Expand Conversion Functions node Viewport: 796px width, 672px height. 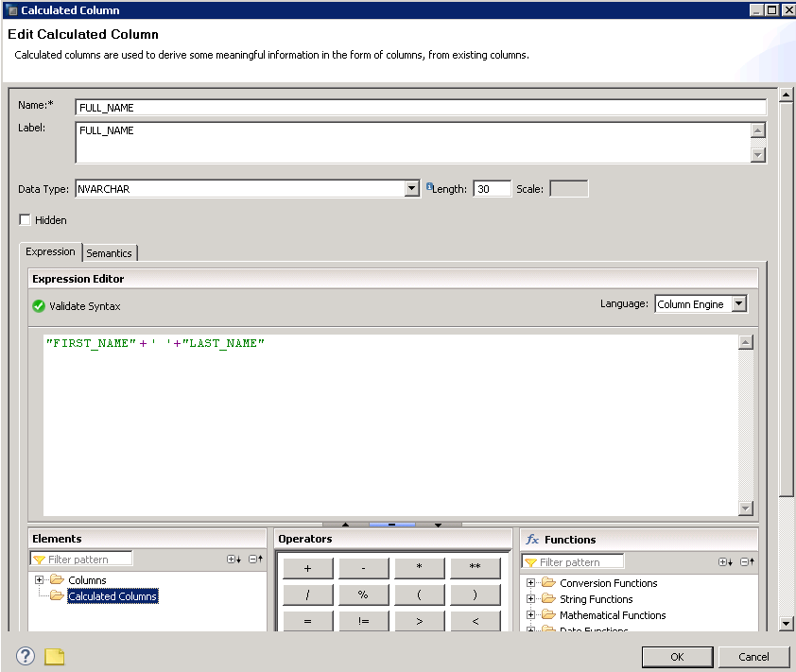(x=530, y=582)
